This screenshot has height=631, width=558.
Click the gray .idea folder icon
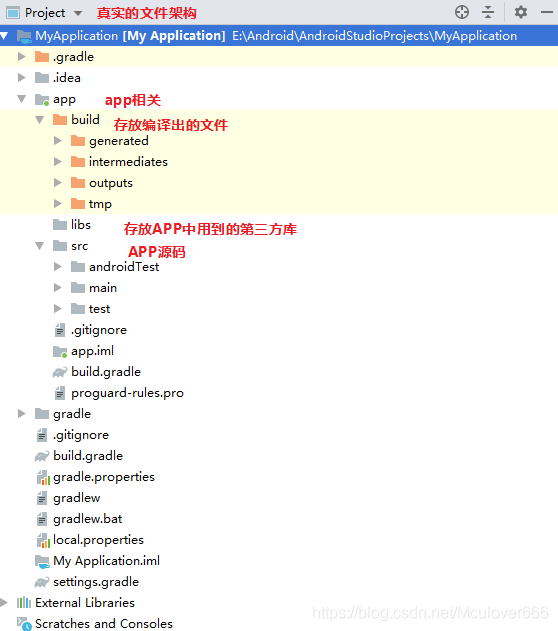click(42, 78)
